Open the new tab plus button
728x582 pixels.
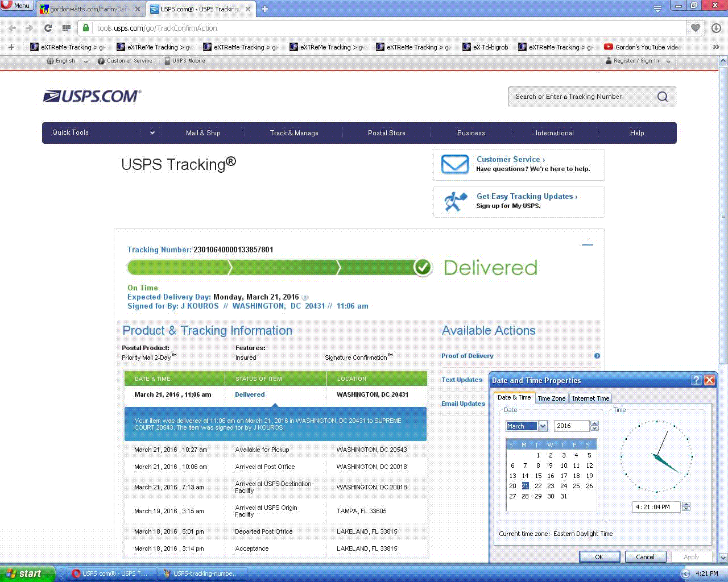click(x=264, y=9)
